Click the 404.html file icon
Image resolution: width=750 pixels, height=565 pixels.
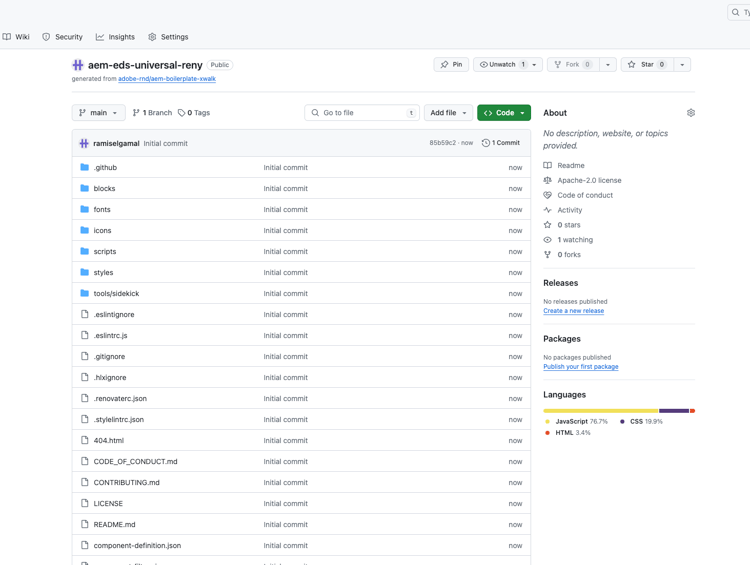[x=85, y=440]
